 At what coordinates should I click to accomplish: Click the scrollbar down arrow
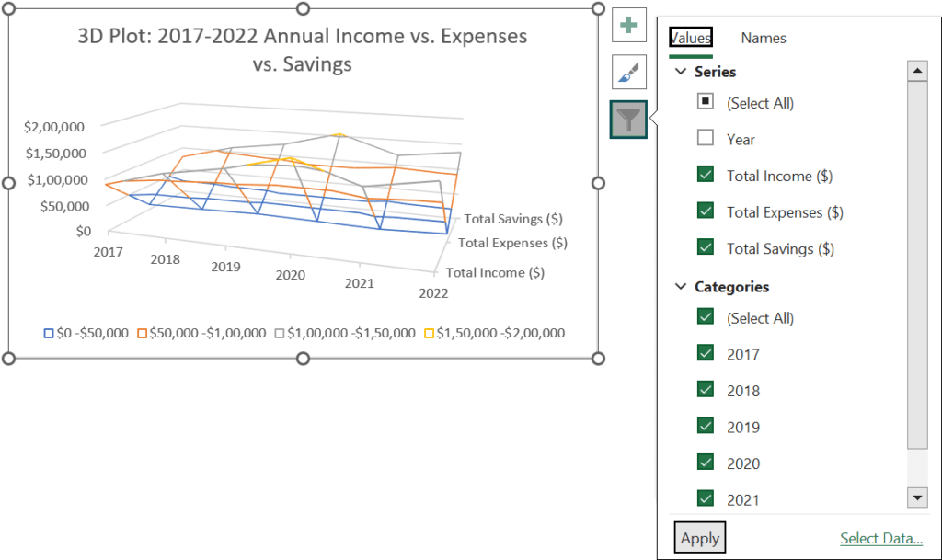(917, 497)
